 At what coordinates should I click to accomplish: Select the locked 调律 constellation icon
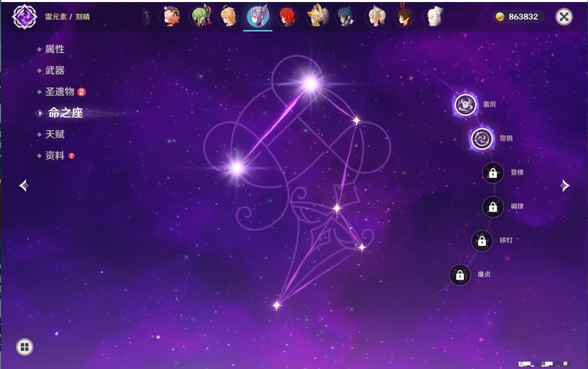(x=493, y=207)
